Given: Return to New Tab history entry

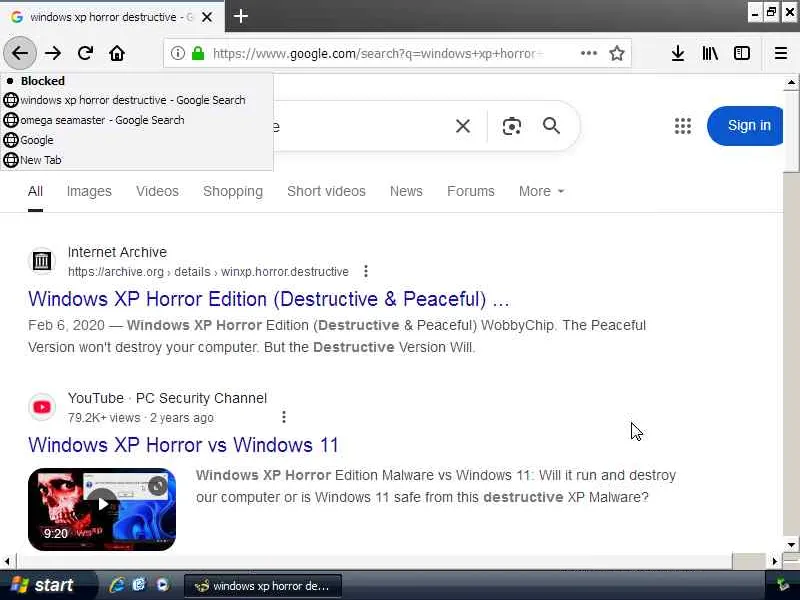Looking at the screenshot, I should (137, 160).
